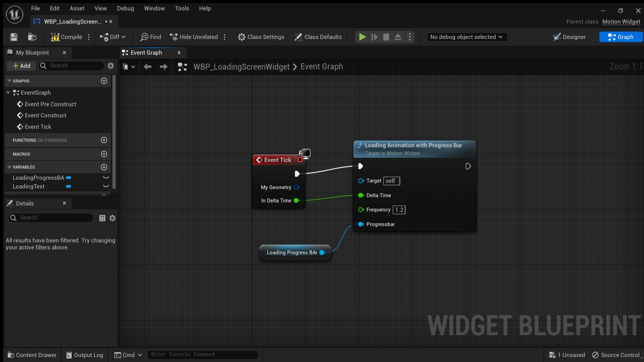Open the Compile options three-dot menu
Viewport: 644px width, 362px height.
[x=89, y=37]
